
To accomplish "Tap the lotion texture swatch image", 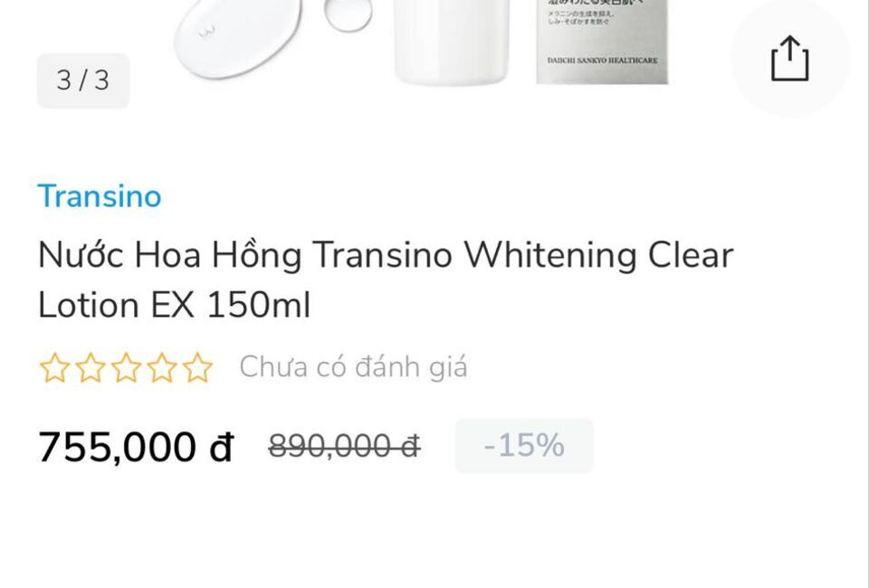I will click(238, 38).
